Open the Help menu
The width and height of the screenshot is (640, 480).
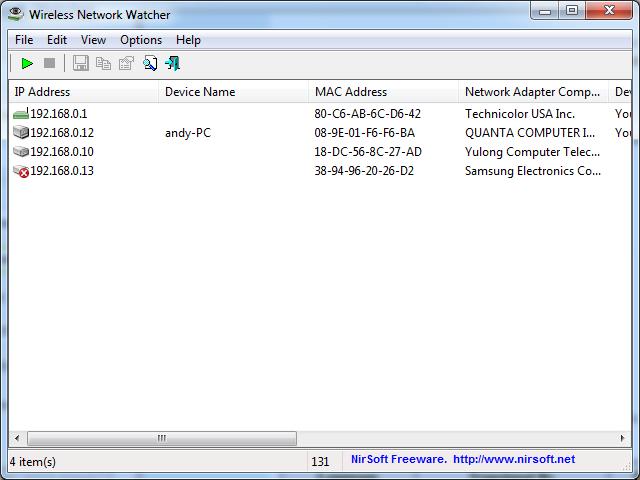coord(188,40)
